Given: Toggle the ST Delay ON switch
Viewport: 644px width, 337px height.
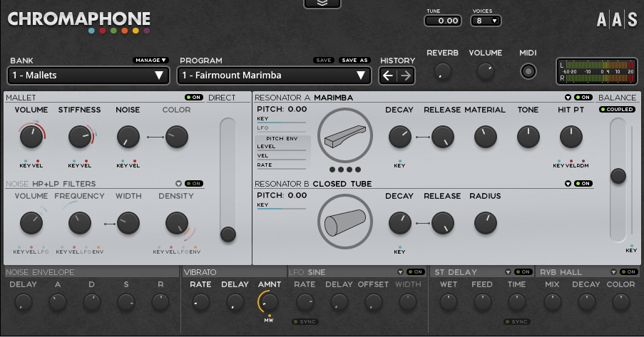Looking at the screenshot, I should (523, 271).
